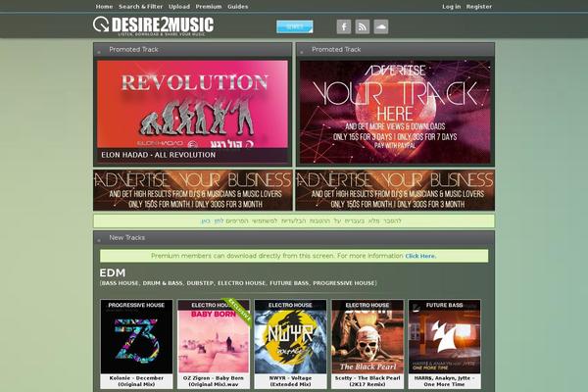Click the NWYR - Voltage (Extended Mix) title
Image resolution: width=588 pixels, height=392 pixels.
291,381
